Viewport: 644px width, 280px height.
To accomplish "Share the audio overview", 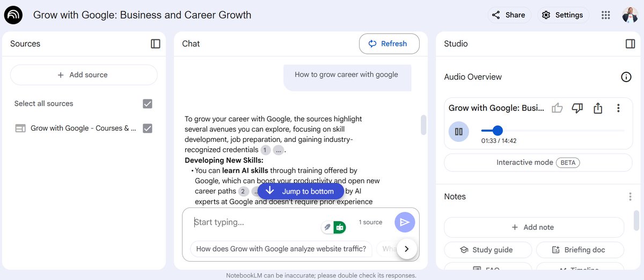I will point(598,108).
